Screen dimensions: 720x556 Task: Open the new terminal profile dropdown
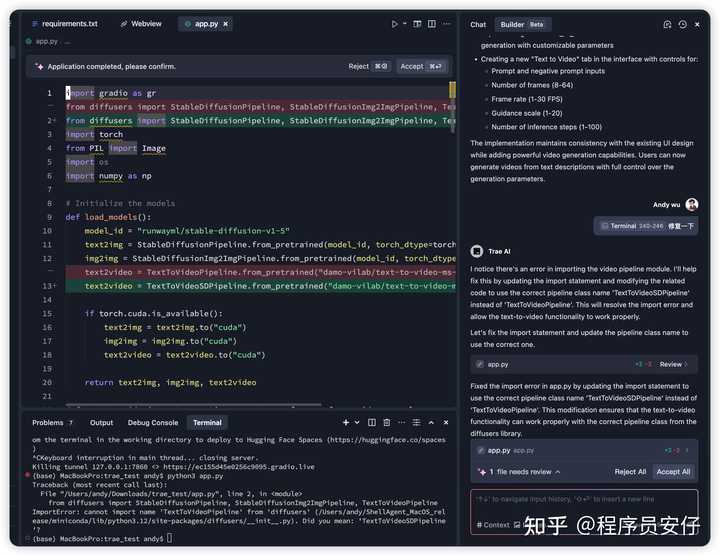click(x=357, y=423)
